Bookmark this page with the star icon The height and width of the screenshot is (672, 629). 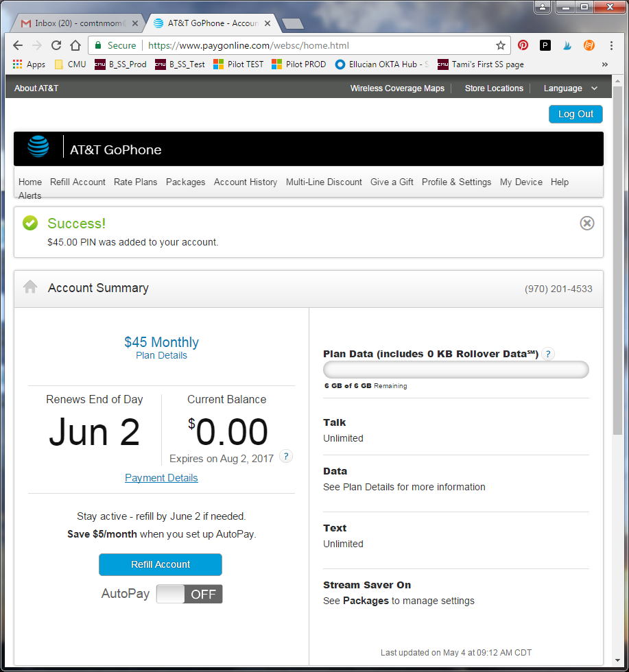tap(500, 45)
